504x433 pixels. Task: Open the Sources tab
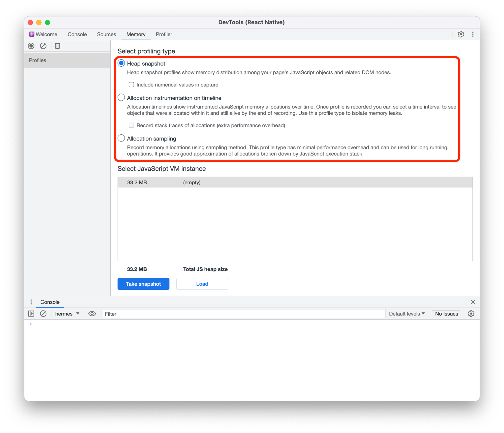pos(106,34)
